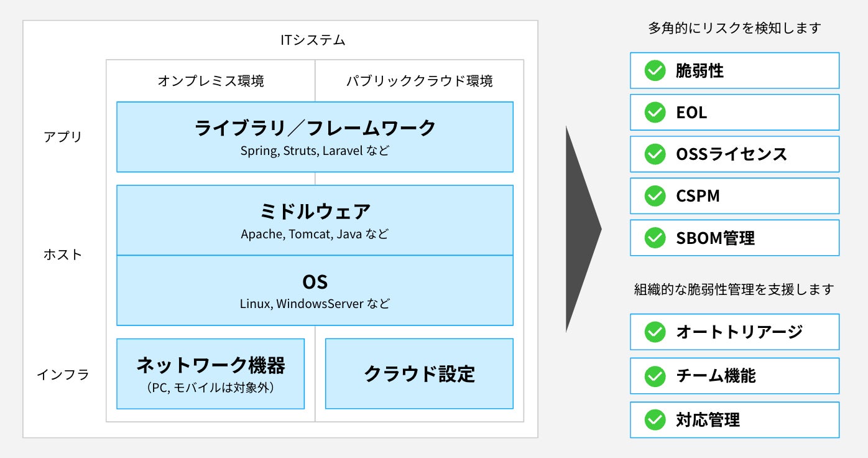
Task: Select the ライブラリ／フレームワーク box
Action: click(315, 137)
